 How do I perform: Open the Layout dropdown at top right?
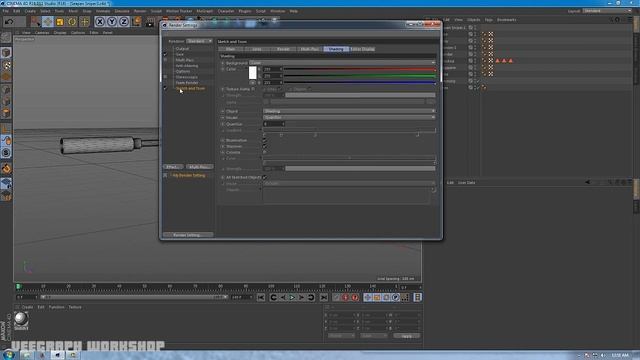point(607,11)
